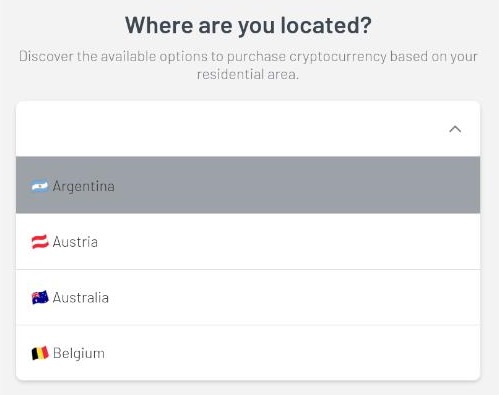This screenshot has height=395, width=499.
Task: Click the Austria flag icon
Action: (x=40, y=242)
